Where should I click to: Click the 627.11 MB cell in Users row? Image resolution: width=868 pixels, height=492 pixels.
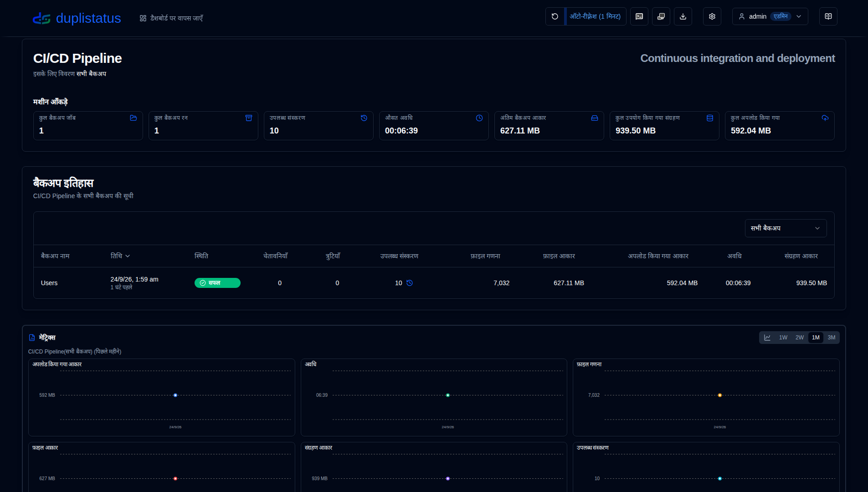[569, 283]
